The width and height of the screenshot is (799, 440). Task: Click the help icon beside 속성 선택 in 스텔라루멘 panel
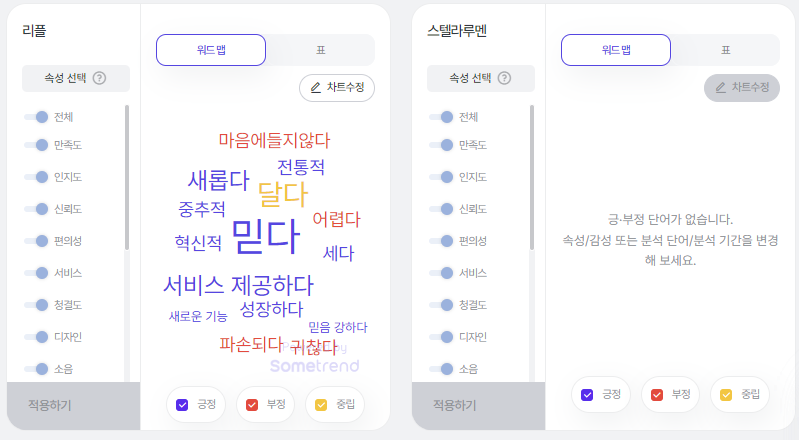(504, 78)
